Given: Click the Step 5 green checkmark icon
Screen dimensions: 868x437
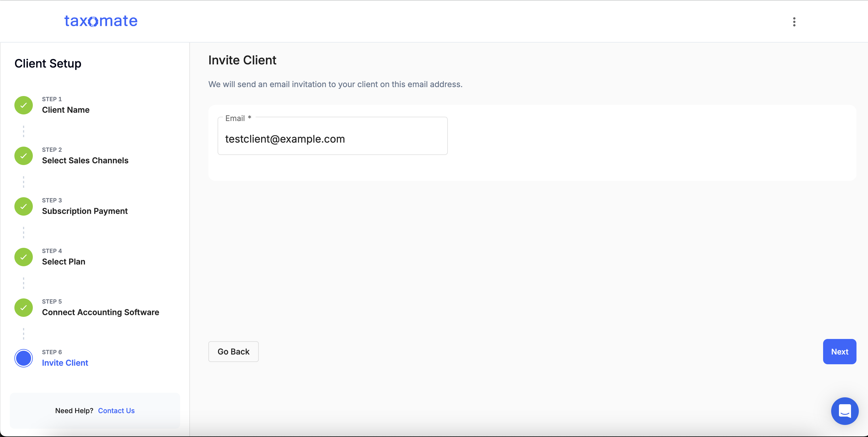Looking at the screenshot, I should point(24,307).
